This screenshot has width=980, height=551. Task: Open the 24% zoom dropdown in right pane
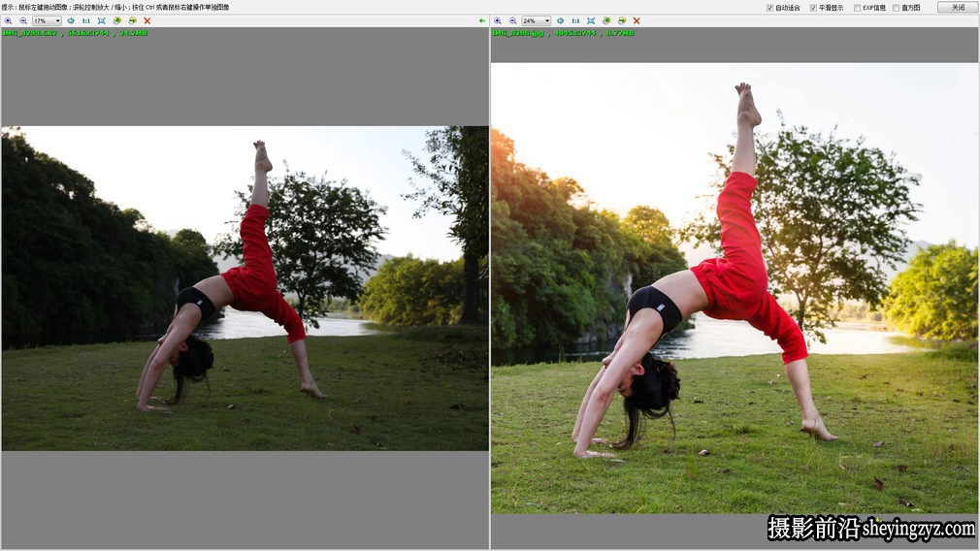pos(537,20)
